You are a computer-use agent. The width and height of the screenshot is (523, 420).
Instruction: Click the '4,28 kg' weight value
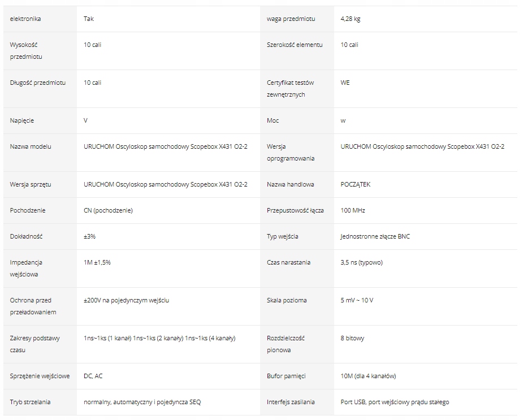tap(351, 19)
